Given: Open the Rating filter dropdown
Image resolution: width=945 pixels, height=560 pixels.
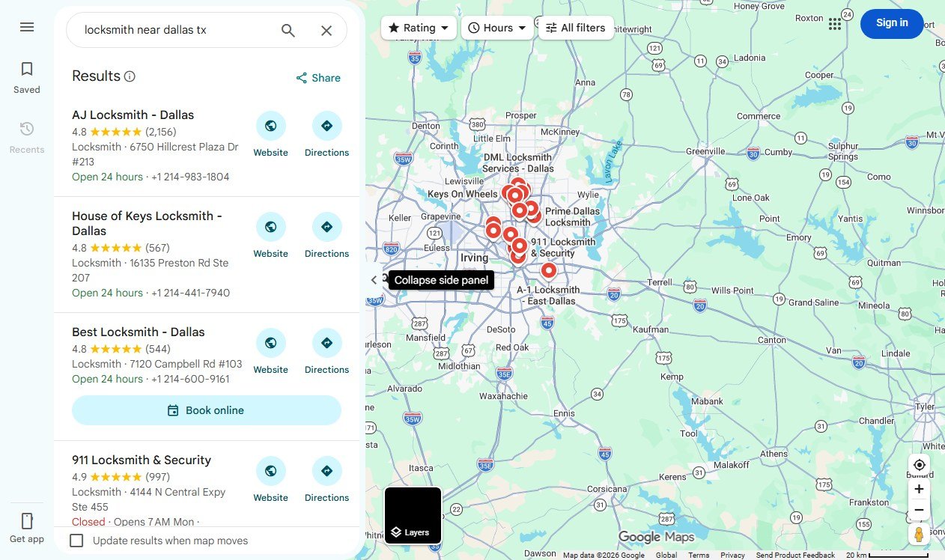Looking at the screenshot, I should (419, 28).
